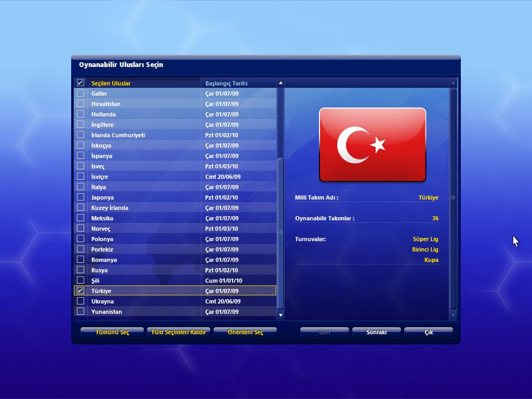Check the Japonya checkbox

click(x=81, y=197)
